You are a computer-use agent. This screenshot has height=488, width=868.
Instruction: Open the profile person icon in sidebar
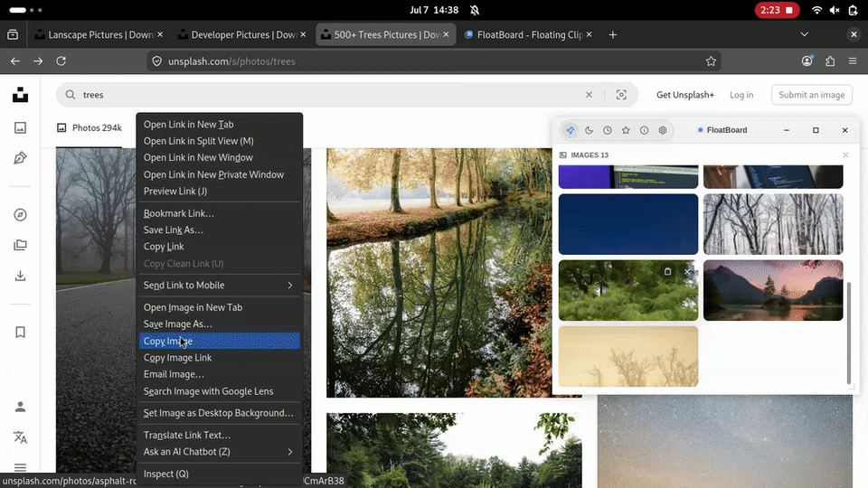[x=21, y=407]
